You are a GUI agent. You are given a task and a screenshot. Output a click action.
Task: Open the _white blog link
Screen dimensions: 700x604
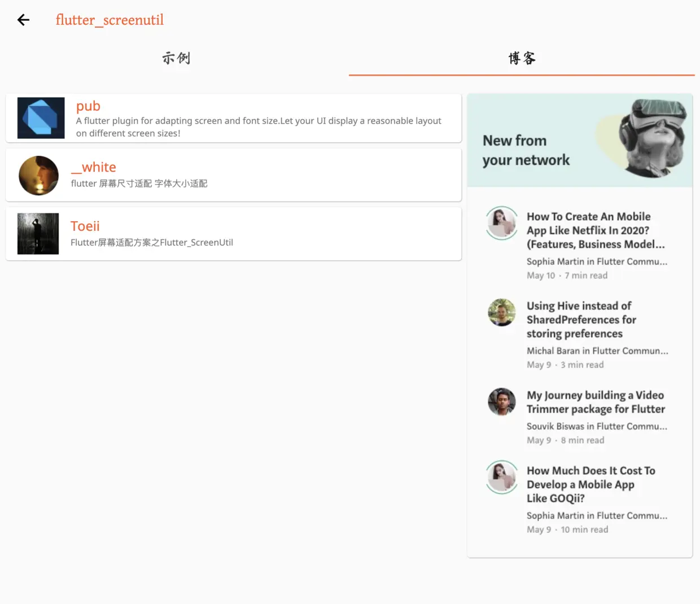(93, 167)
